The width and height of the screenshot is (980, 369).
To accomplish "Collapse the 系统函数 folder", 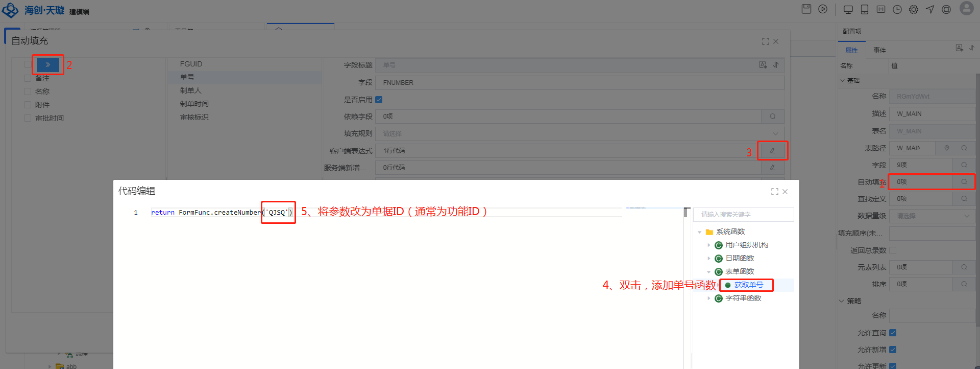I will coord(700,232).
